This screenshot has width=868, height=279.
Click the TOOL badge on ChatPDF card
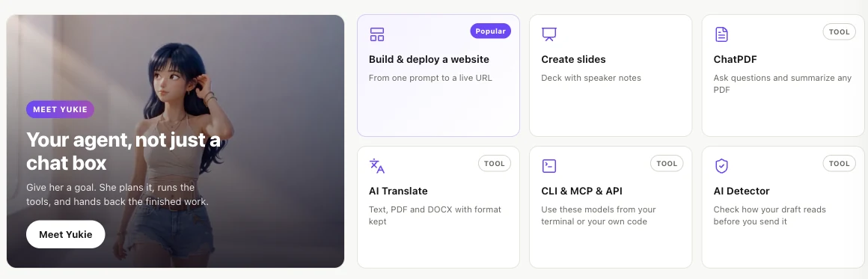[840, 31]
